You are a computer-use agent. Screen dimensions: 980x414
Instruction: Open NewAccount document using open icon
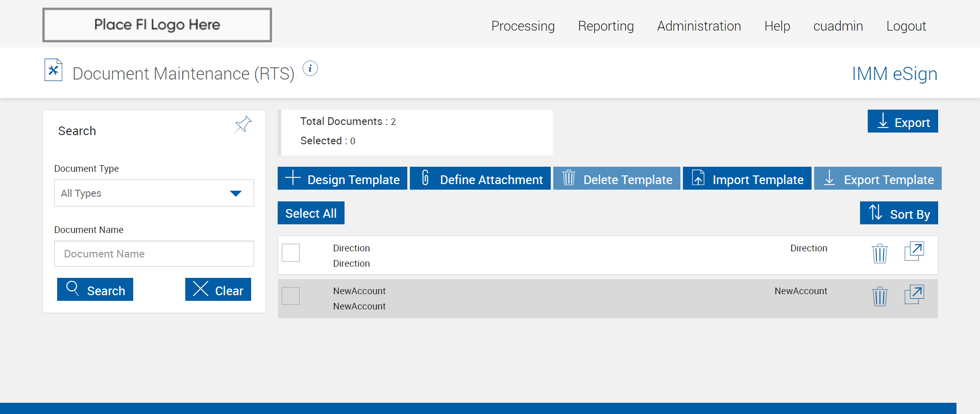[914, 295]
